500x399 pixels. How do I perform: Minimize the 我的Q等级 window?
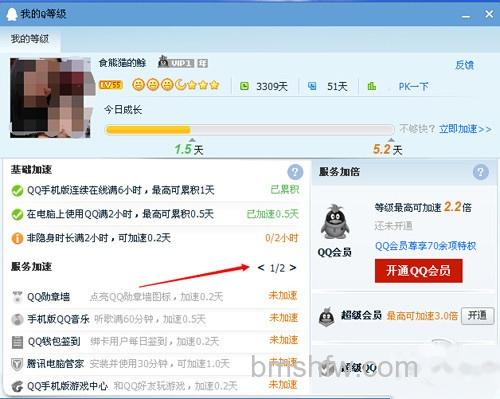(466, 15)
